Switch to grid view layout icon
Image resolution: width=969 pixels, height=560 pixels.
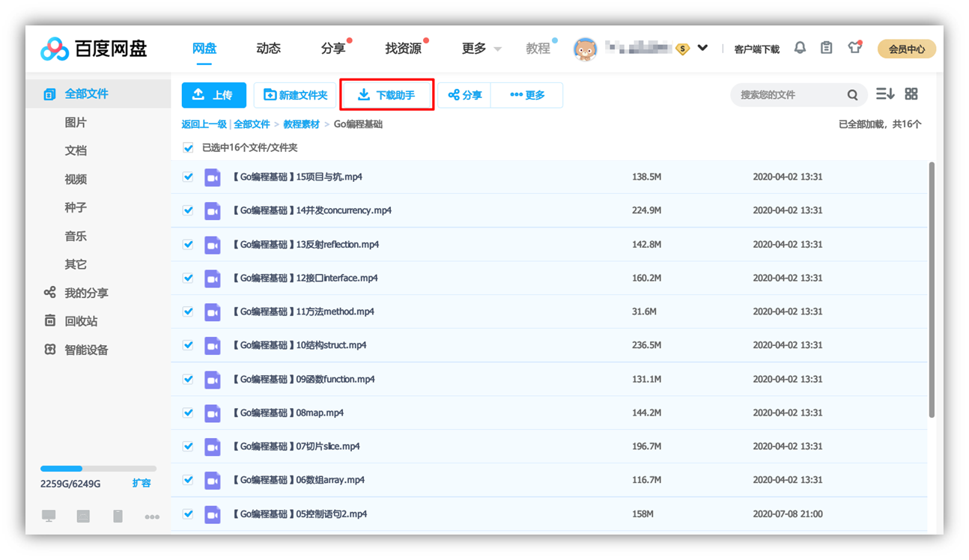tap(911, 94)
